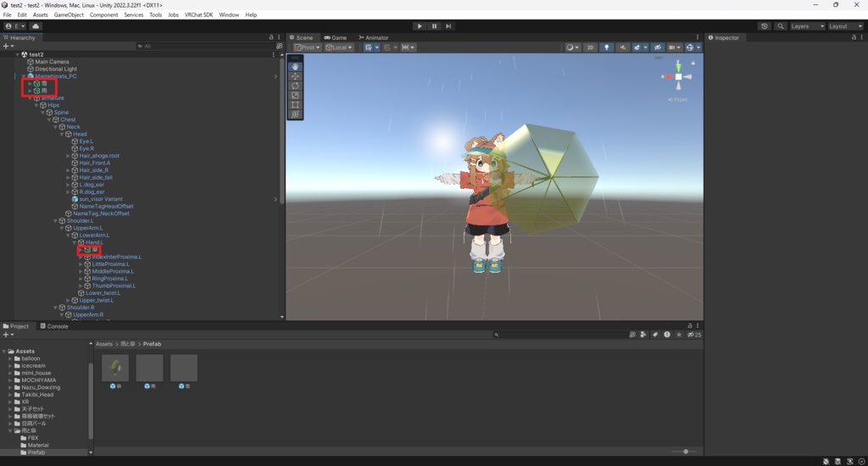Select the Rect transform tool
The height and width of the screenshot is (466, 868).
(294, 104)
